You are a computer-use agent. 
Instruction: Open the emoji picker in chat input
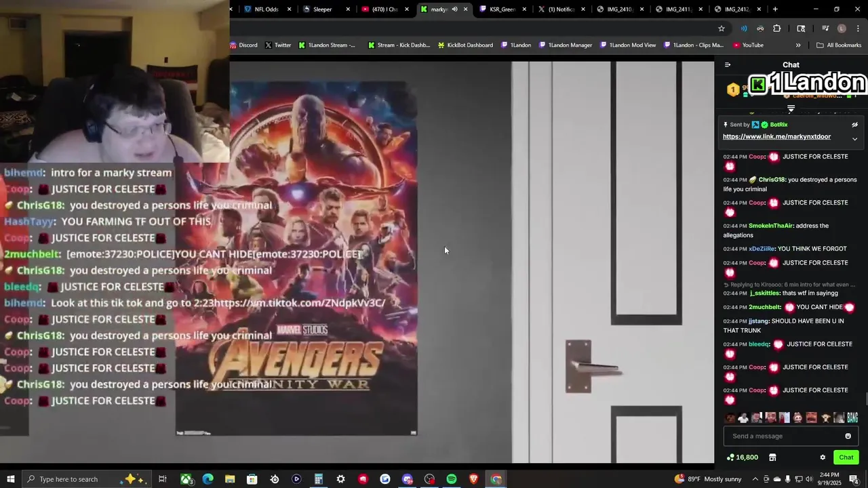[x=848, y=436]
